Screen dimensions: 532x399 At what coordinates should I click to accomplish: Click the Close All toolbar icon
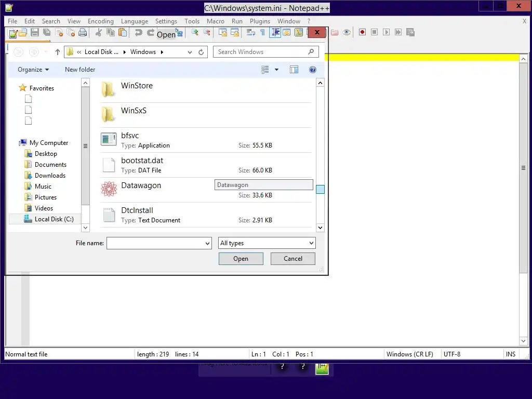(71, 33)
